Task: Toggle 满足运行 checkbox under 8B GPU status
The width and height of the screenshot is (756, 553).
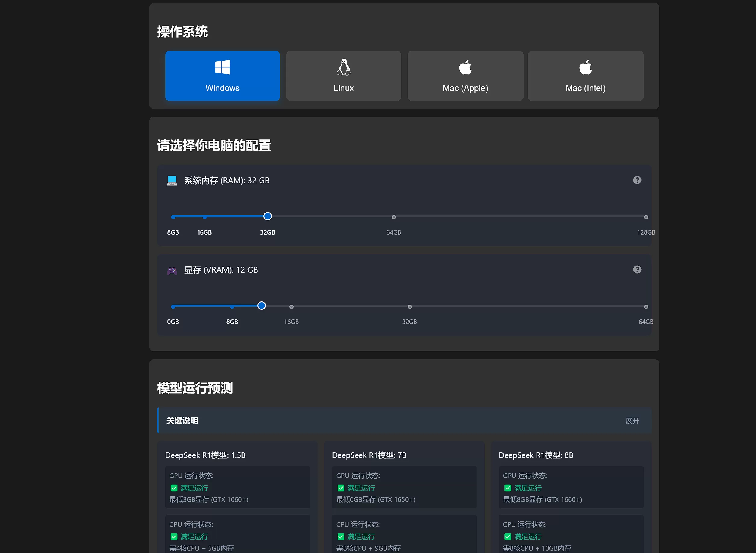Action: [508, 488]
